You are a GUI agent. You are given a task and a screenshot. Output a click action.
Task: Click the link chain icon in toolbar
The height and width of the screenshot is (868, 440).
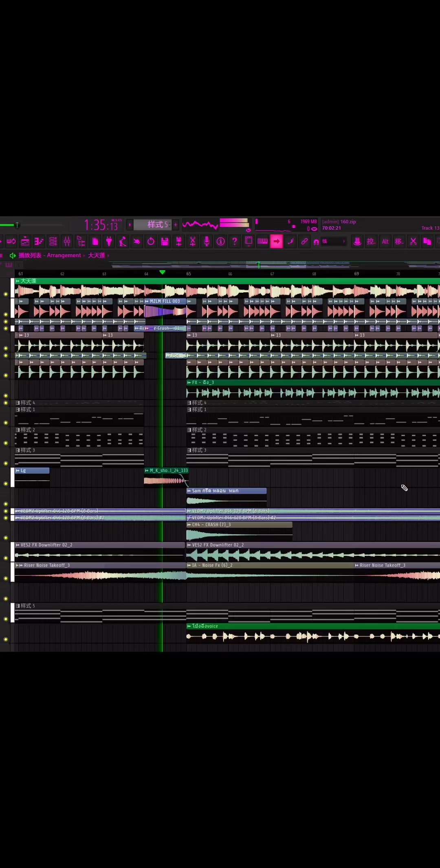(x=304, y=241)
